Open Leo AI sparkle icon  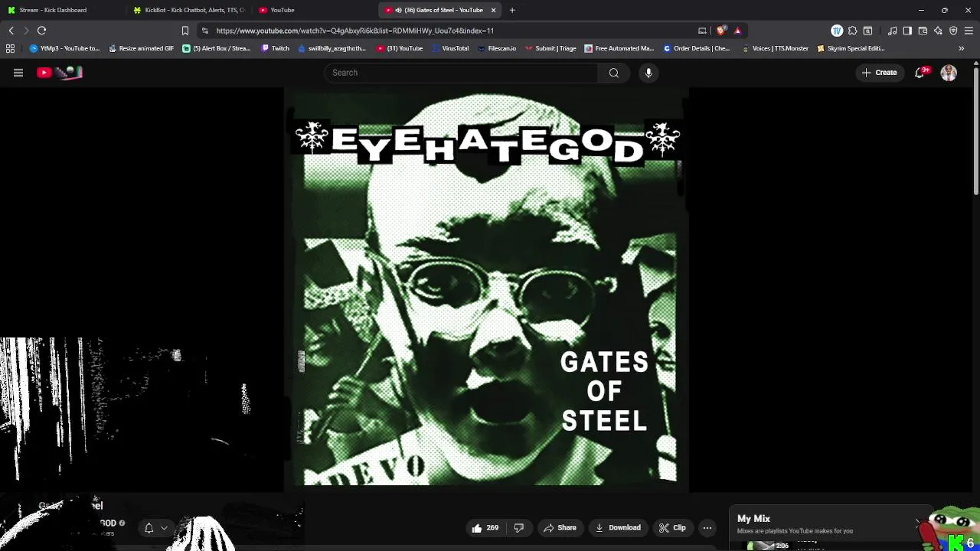click(x=938, y=31)
